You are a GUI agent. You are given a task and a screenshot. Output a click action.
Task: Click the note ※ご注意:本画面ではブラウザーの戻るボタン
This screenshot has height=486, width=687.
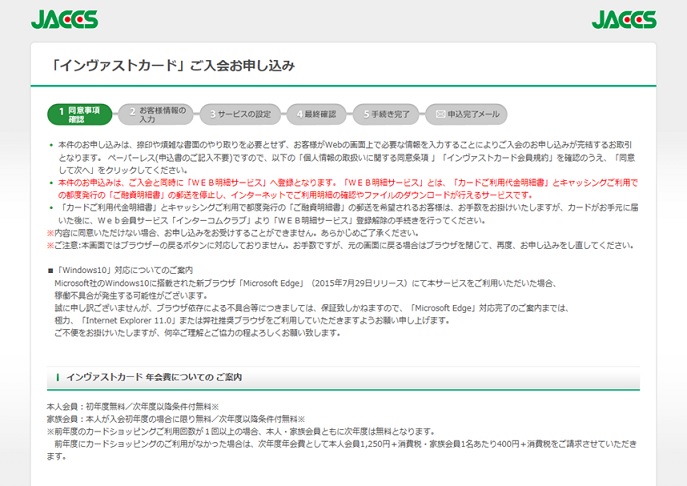tap(340, 245)
